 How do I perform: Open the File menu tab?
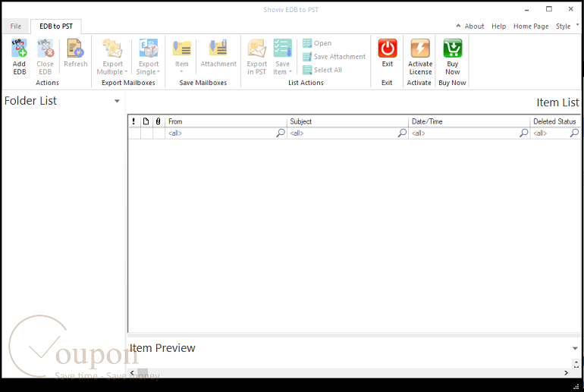(16, 26)
